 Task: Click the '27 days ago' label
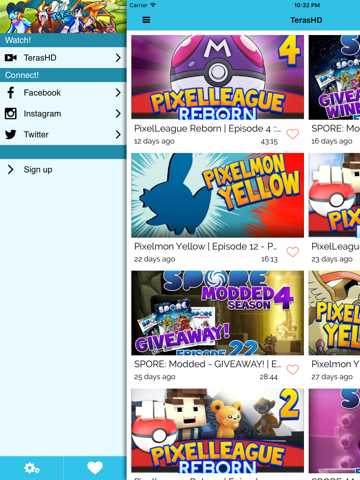pos(332,377)
